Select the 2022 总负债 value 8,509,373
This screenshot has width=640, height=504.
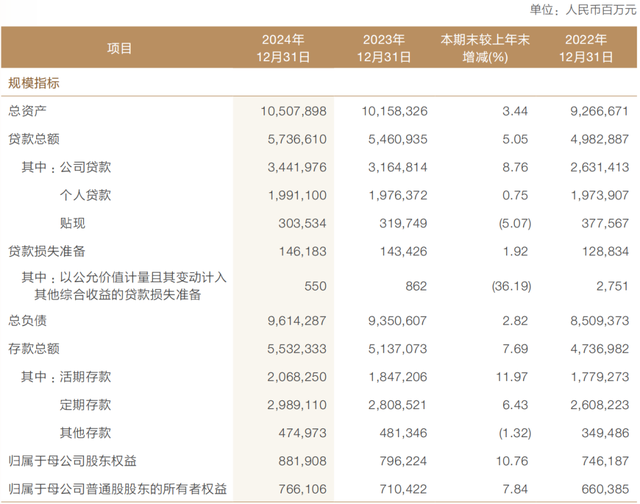point(598,320)
